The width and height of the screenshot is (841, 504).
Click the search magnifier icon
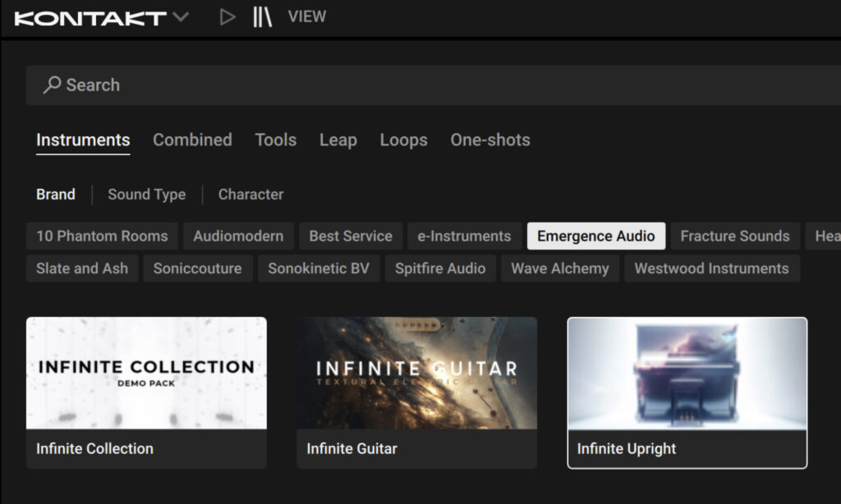(x=51, y=85)
